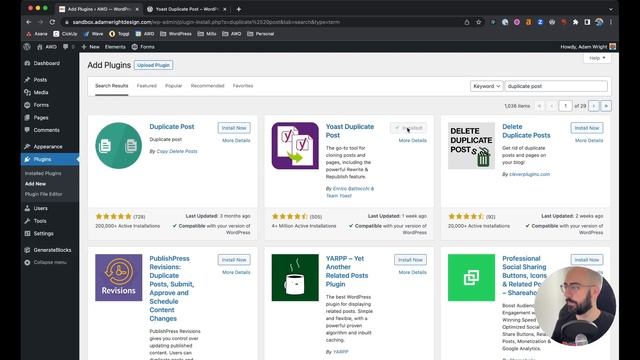
Task: Open Plugin File Editor submenu
Action: 43,194
